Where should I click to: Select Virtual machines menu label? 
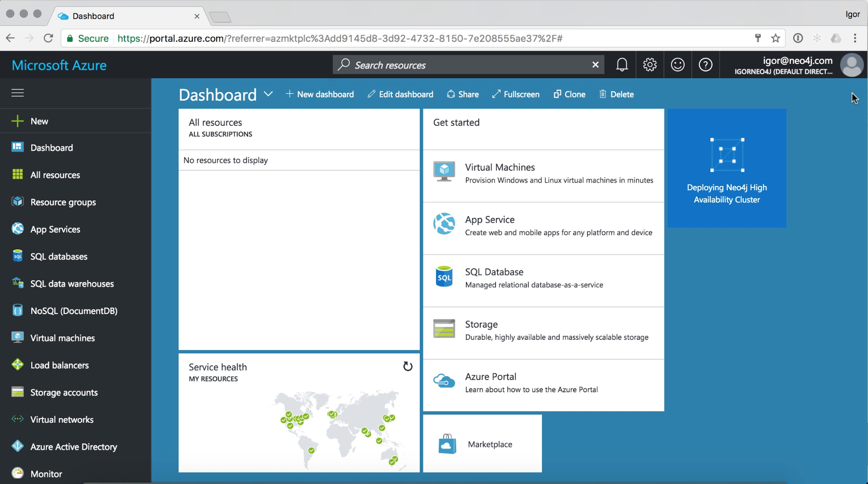coord(63,338)
